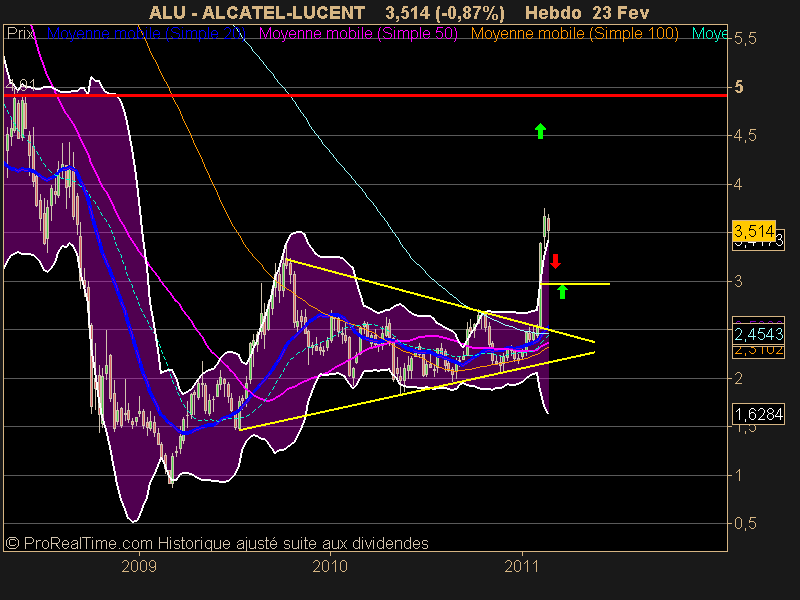Viewport: 800px width, 600px height.
Task: Click the "4,5" price axis label
Action: coord(745,136)
